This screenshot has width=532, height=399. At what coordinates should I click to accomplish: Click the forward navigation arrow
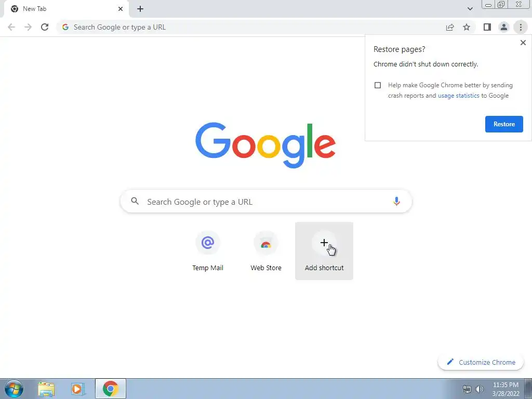point(28,27)
